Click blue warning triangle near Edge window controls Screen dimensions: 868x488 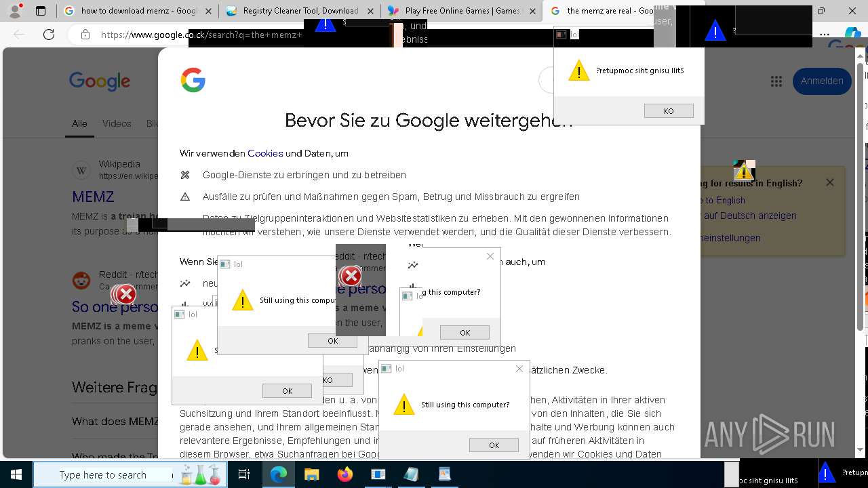715,30
